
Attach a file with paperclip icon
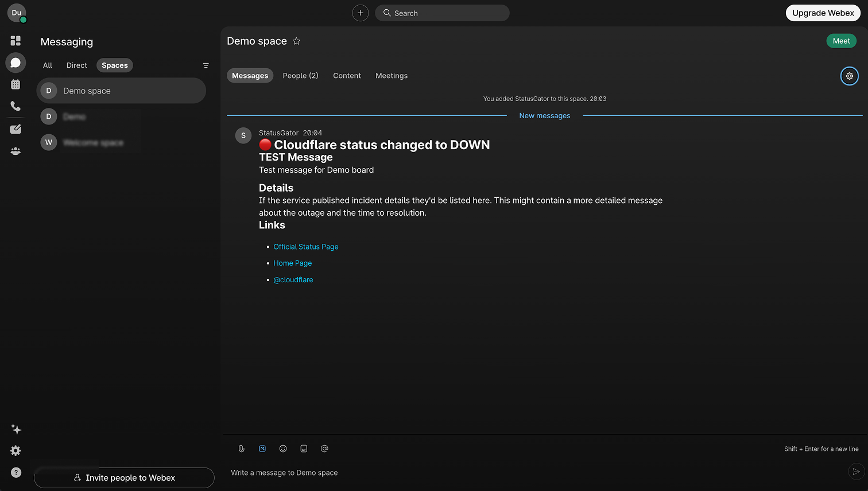(242, 449)
